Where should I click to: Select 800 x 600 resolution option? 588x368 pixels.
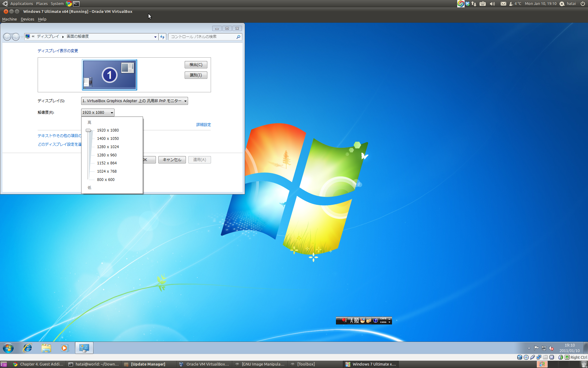106,180
